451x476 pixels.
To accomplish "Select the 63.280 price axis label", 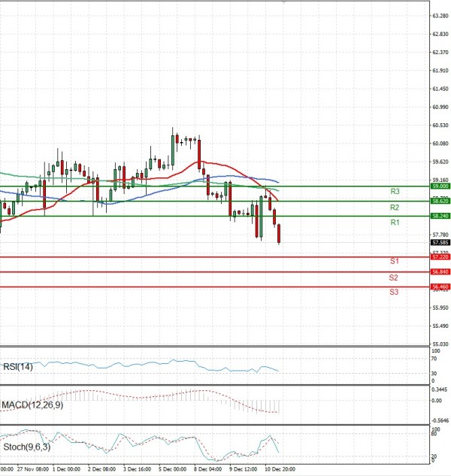I will [x=440, y=15].
